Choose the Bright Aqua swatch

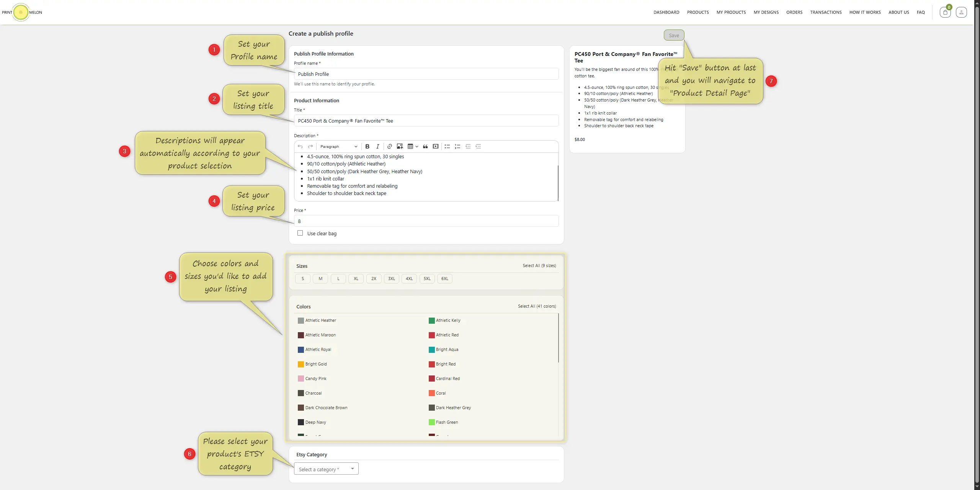[432, 350]
